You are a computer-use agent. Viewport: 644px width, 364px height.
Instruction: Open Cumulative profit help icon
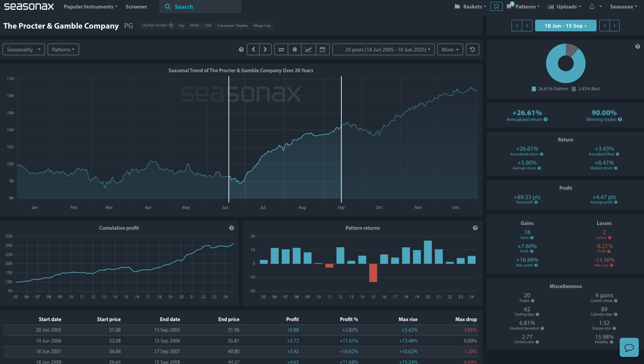(x=232, y=227)
